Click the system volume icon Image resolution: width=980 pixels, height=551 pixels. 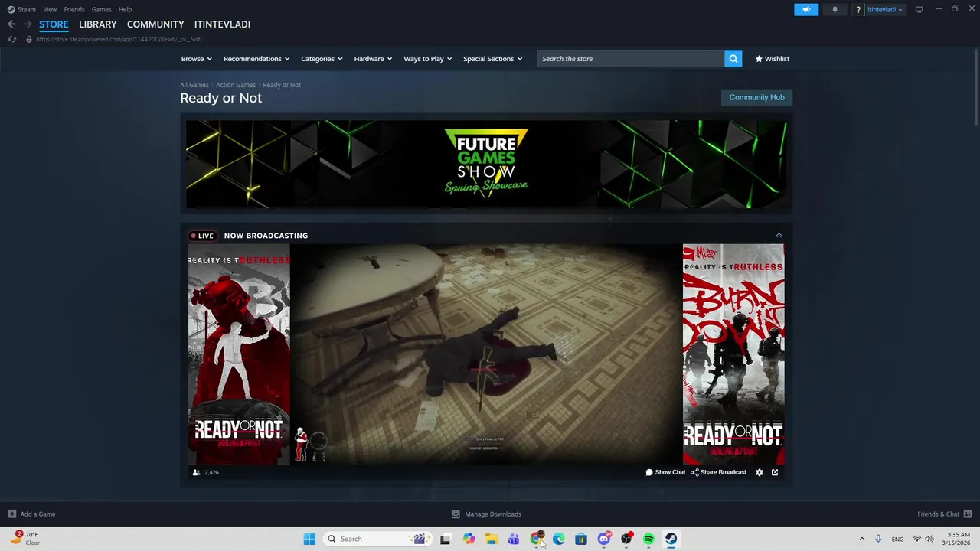[929, 539]
